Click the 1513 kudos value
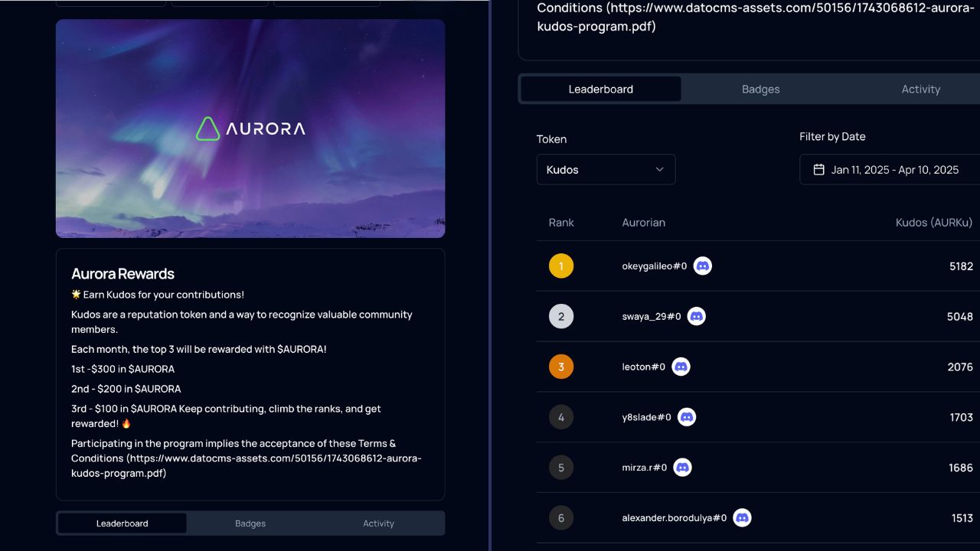 coord(962,518)
